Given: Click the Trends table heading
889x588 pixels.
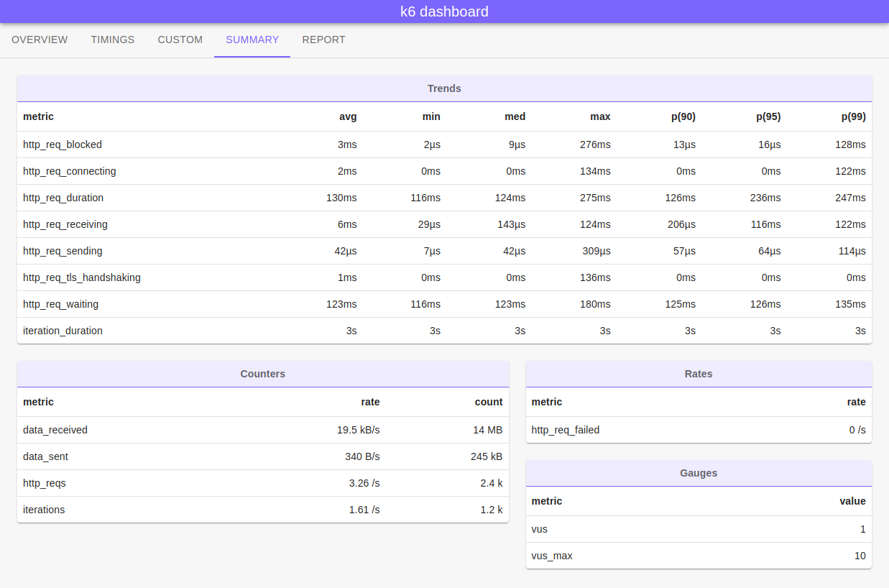Looking at the screenshot, I should click(x=444, y=88).
